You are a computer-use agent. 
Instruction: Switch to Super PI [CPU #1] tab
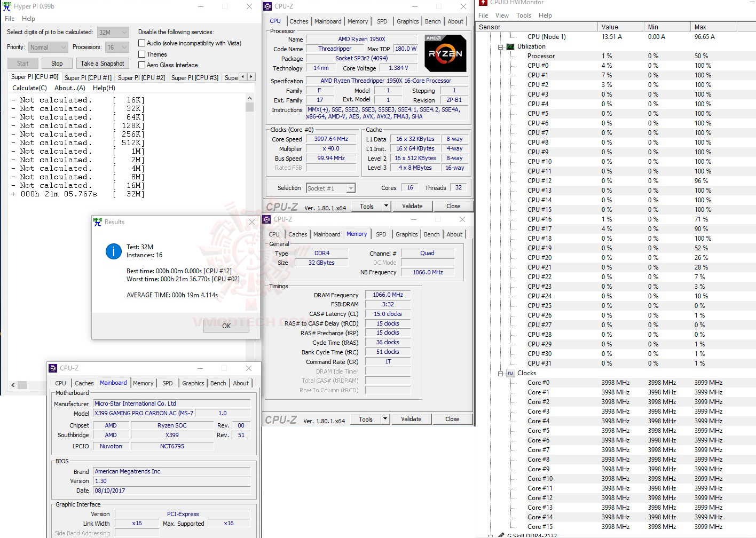pos(88,77)
